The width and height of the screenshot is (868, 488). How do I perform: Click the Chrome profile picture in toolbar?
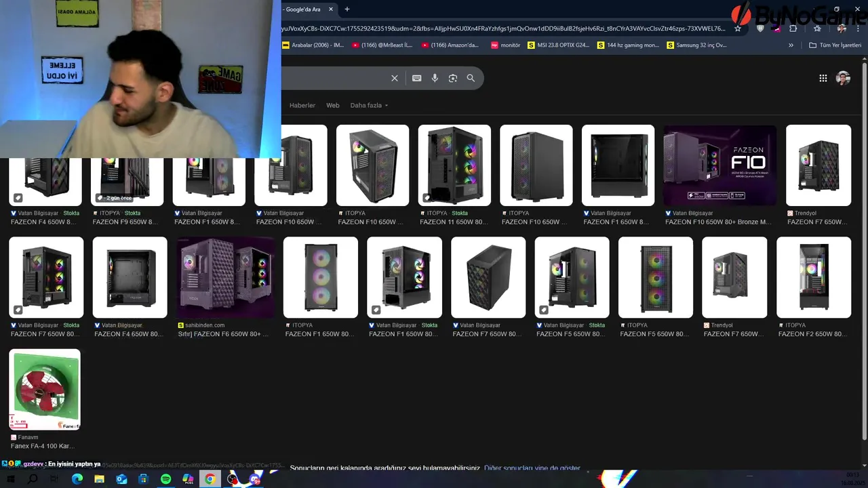click(842, 28)
